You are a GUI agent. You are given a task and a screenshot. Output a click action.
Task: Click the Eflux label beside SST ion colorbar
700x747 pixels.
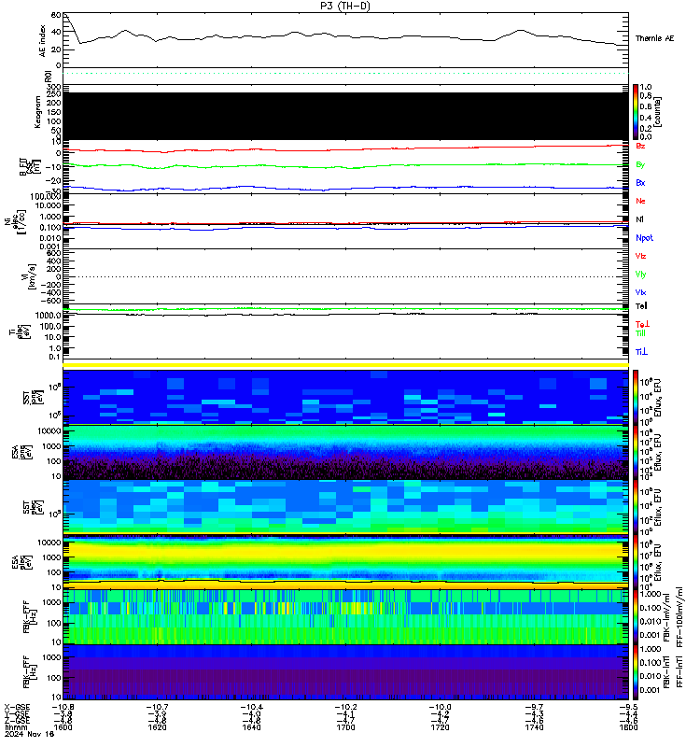pyautogui.click(x=658, y=399)
